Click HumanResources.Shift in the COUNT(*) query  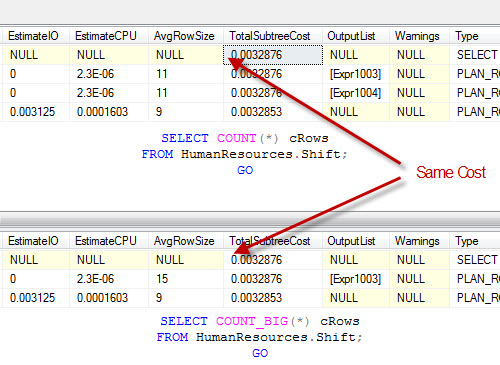click(261, 154)
